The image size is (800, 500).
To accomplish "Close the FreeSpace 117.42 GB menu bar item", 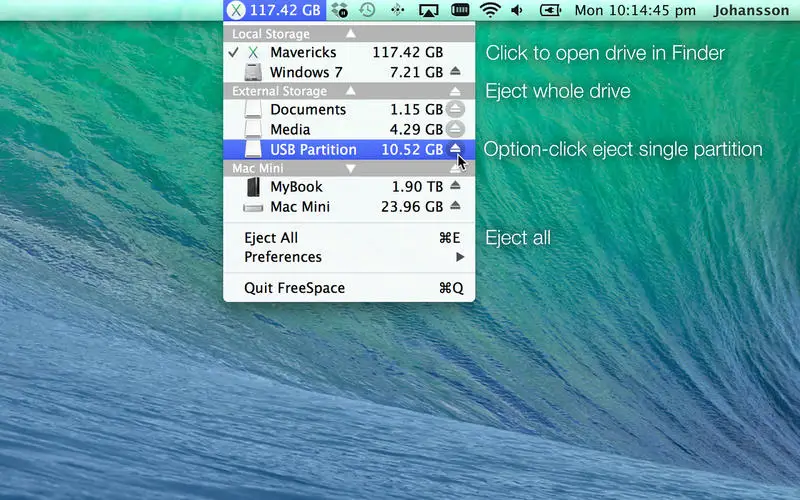I will (274, 10).
